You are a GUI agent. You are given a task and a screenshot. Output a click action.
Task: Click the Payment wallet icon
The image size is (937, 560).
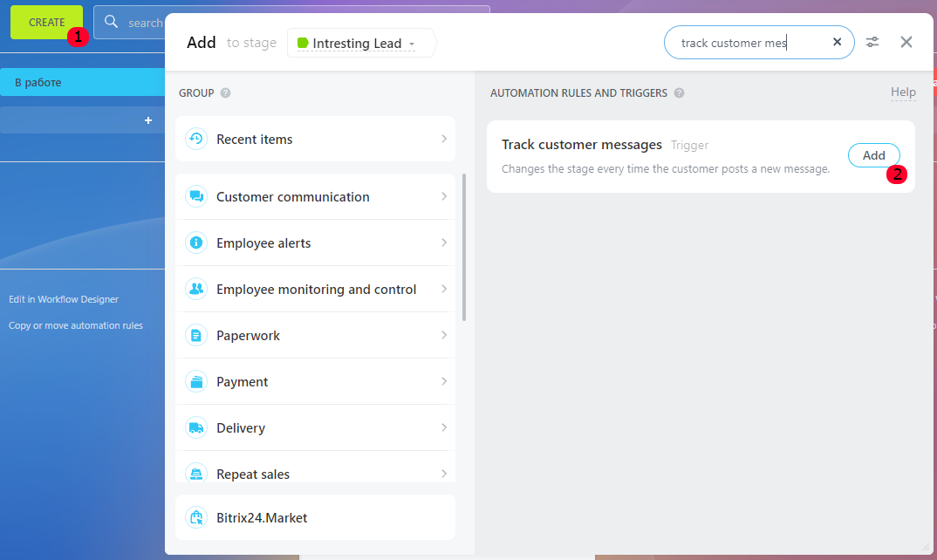[196, 382]
